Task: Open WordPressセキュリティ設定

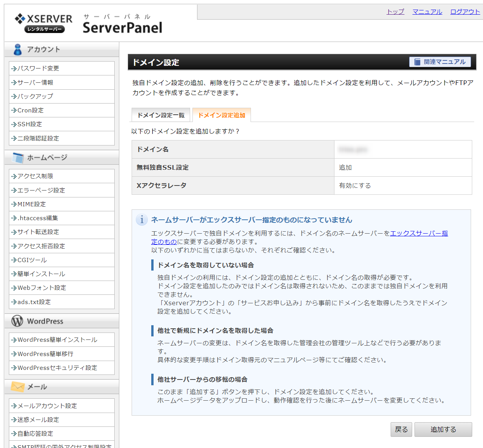Action: click(62, 368)
